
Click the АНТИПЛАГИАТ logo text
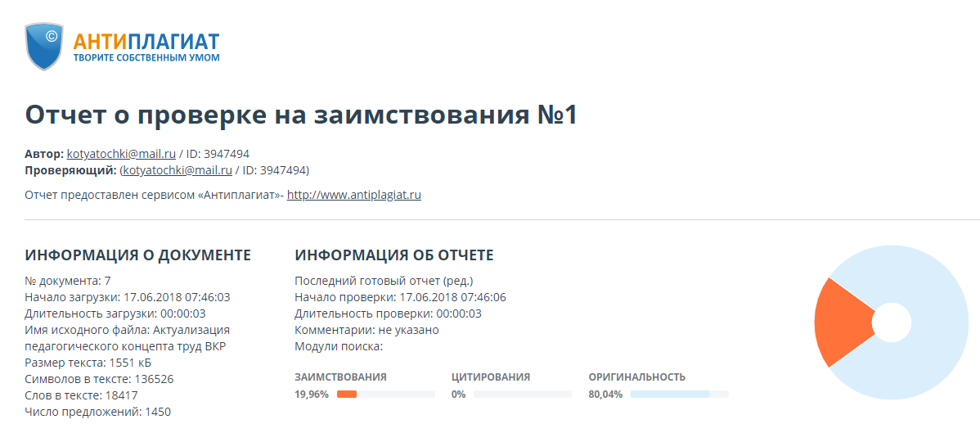[x=146, y=40]
